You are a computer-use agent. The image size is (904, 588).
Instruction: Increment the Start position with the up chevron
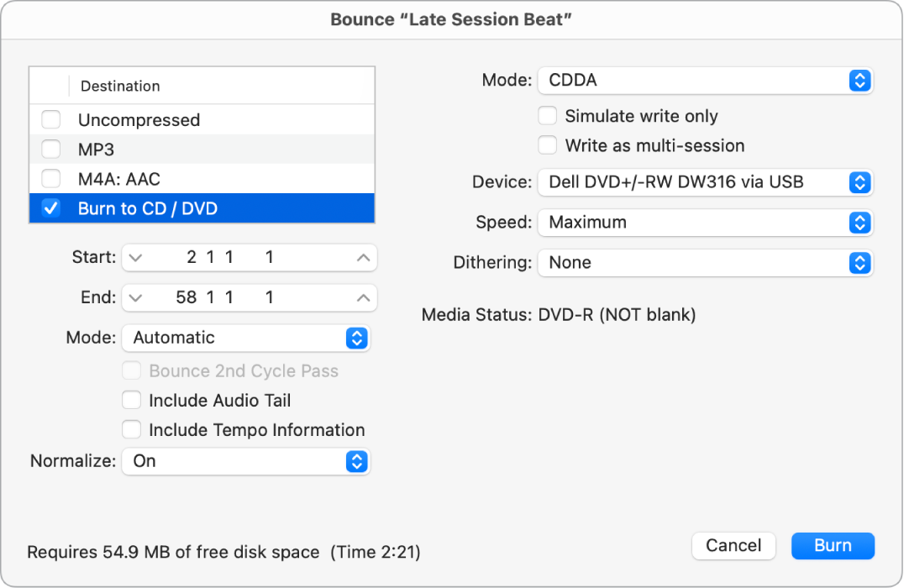[363, 258]
